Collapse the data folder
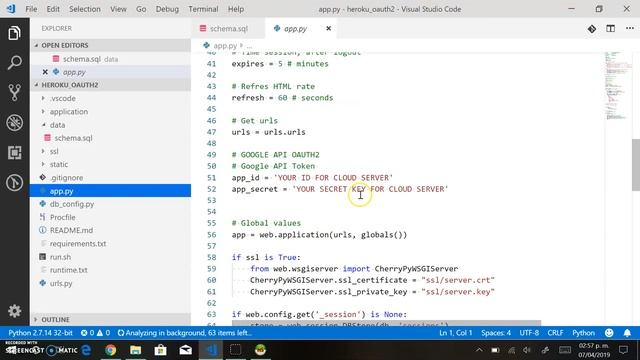The image size is (640, 360). (57, 125)
